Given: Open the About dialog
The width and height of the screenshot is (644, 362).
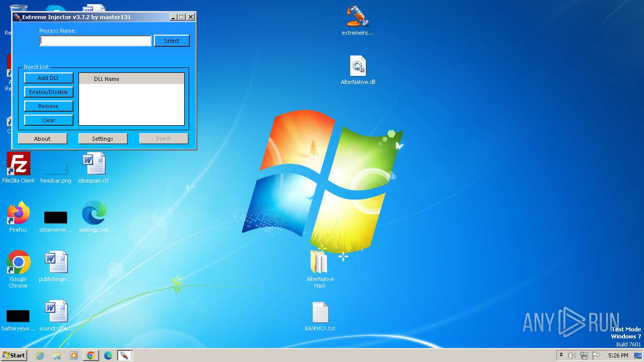Looking at the screenshot, I should pos(42,139).
